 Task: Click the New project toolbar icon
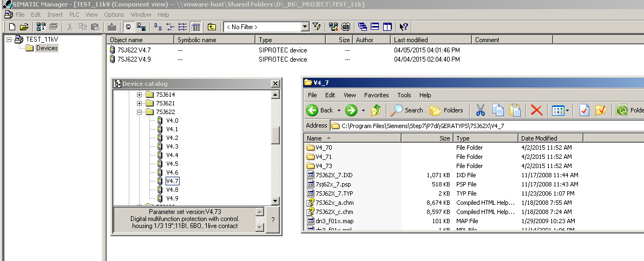pyautogui.click(x=12, y=27)
